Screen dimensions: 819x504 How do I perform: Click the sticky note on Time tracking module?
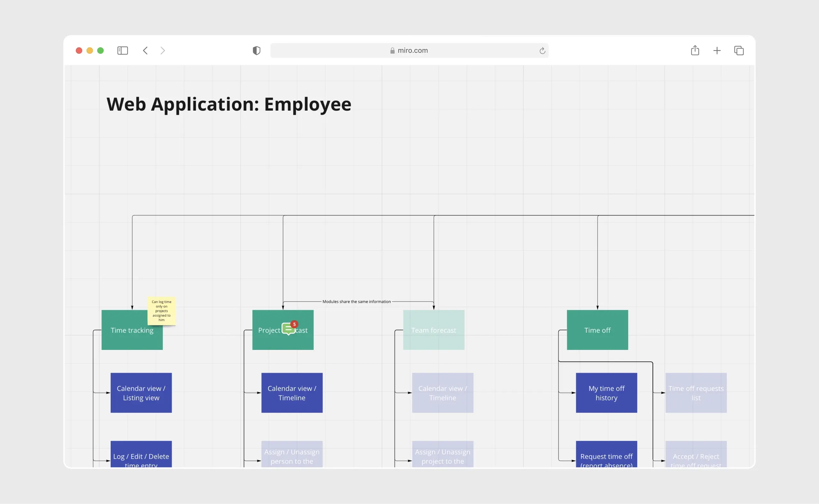(163, 310)
